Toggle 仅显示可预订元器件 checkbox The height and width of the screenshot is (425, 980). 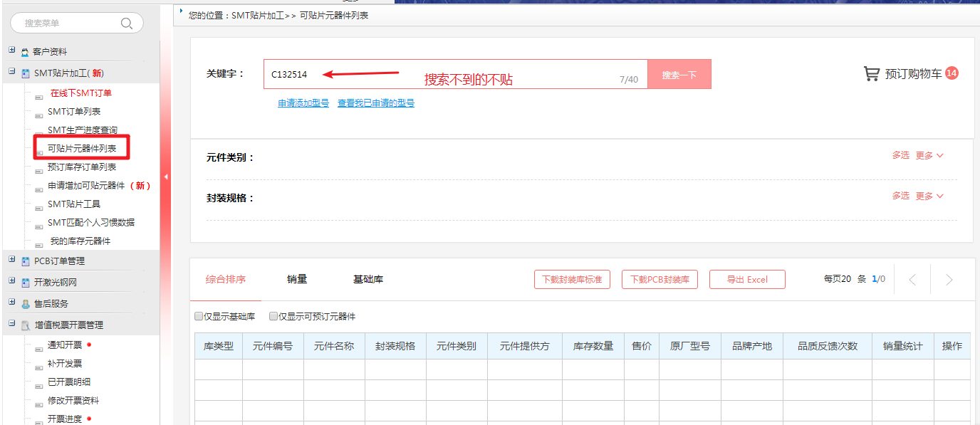pos(273,317)
